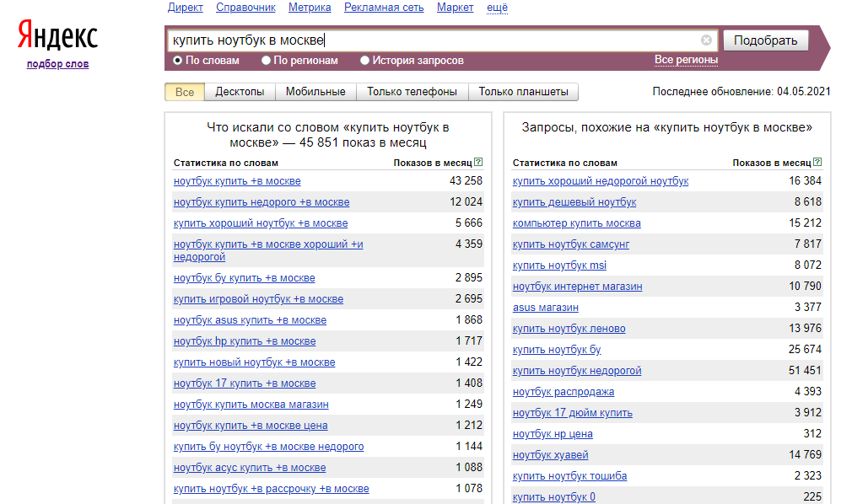This screenshot has width=852, height=504.
Task: Open similar query 'купить ноутбук самсунг'
Action: 570,245
